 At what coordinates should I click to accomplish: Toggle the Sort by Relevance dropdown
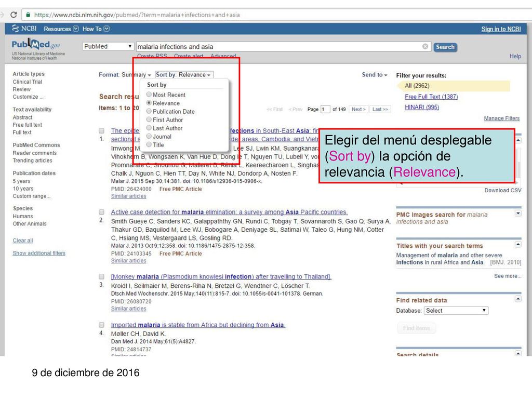[184, 75]
